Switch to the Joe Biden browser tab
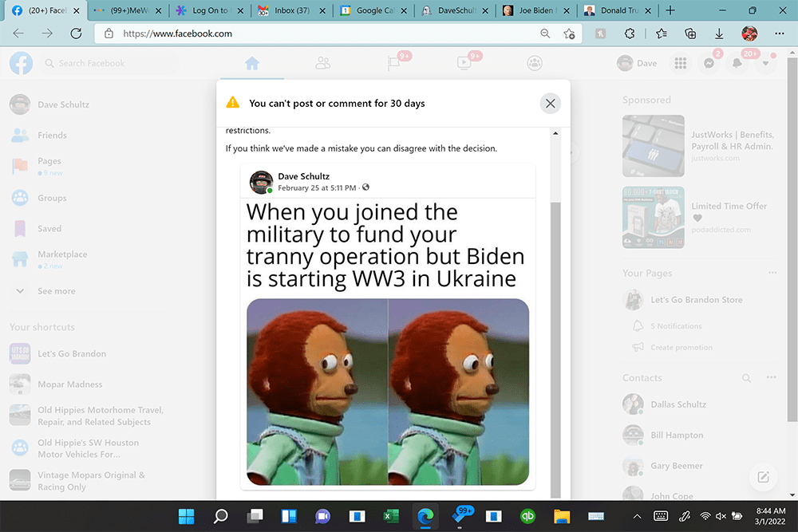Image resolution: width=798 pixels, height=532 pixels. 535,10
